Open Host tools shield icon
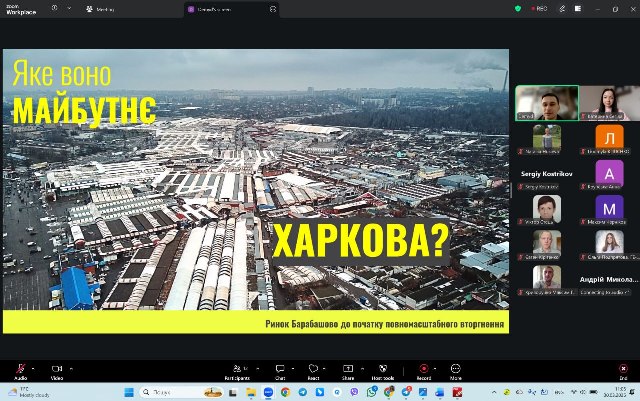The width and height of the screenshot is (640, 401). click(382, 369)
